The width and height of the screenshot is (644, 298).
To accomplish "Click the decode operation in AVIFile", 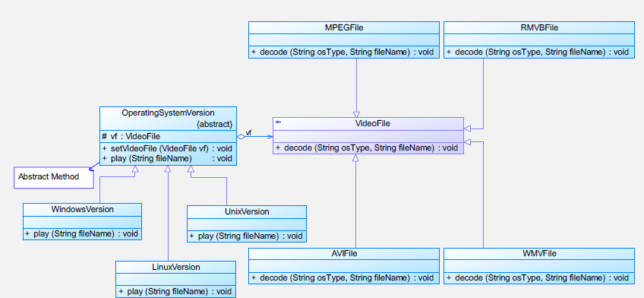I will coord(344,278).
